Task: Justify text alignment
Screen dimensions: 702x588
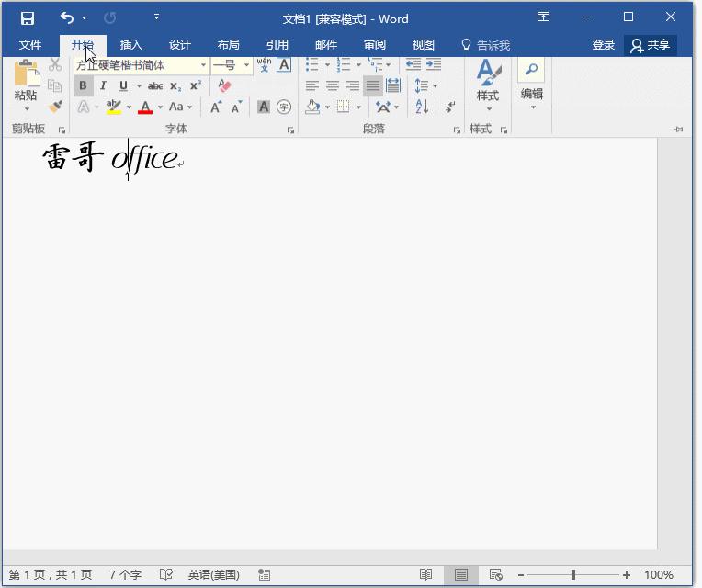Action: [x=372, y=85]
